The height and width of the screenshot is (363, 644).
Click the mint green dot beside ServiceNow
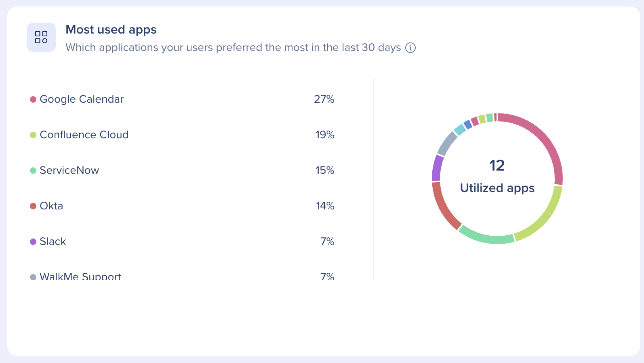coord(33,171)
